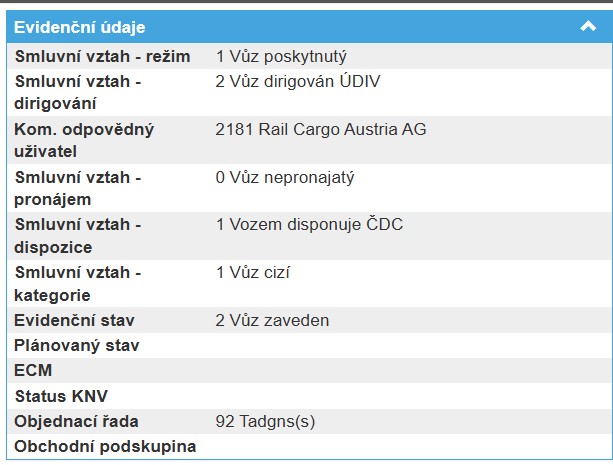The image size is (613, 465).
Task: Select the Smluvní vztah - pronájem label
Action: 78,188
